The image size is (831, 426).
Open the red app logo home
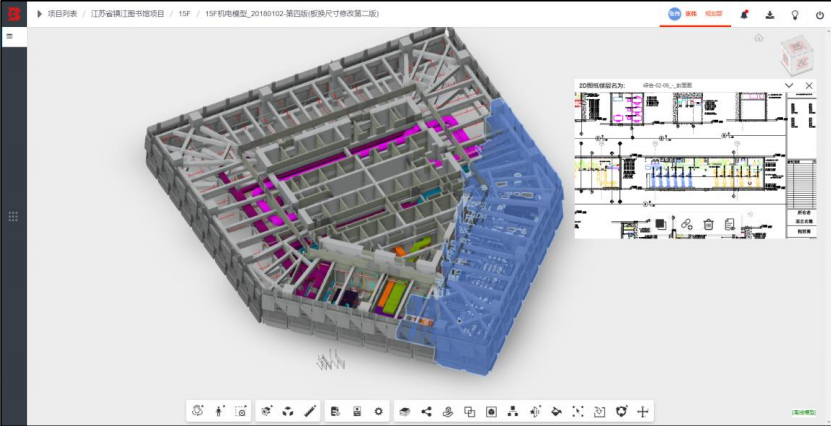13,14
